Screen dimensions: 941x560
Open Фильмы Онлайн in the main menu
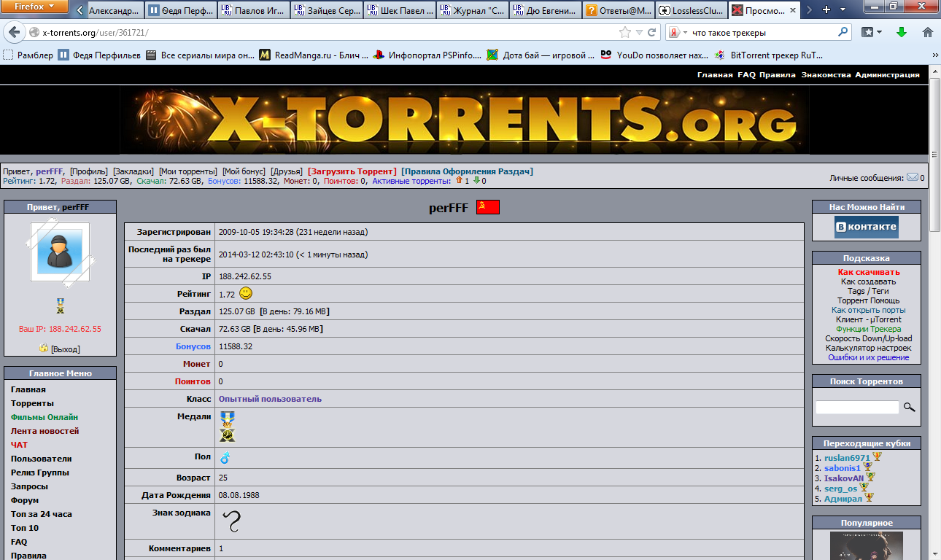44,417
